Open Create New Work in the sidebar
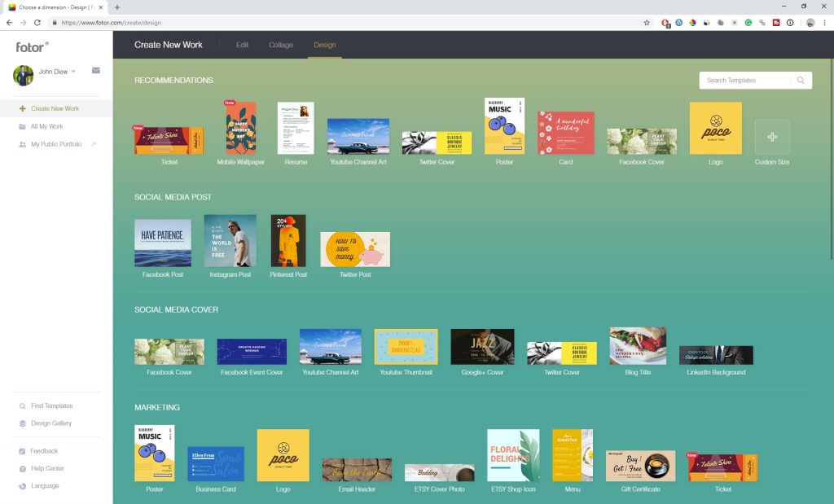834x504 pixels. pyautogui.click(x=56, y=108)
